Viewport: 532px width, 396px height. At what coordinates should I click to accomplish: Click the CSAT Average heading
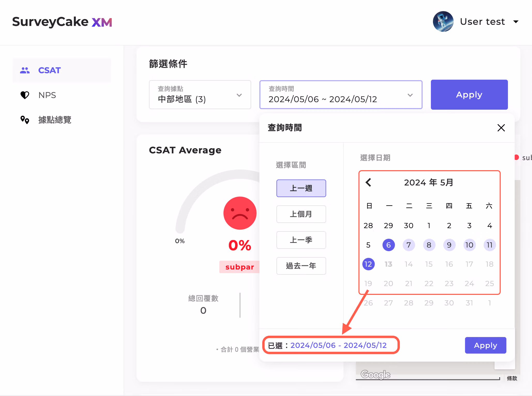tap(185, 150)
